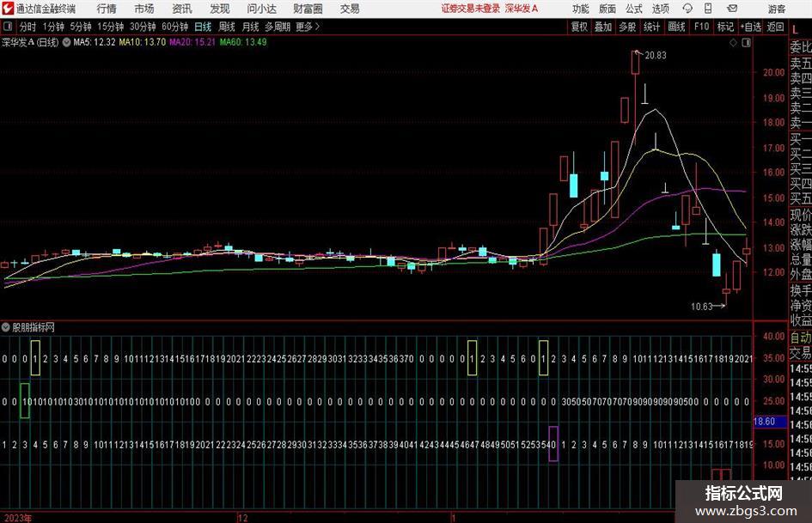Screen dimensions: 812x523
Task: Open the mail envelope icon
Action: [x=732, y=9]
